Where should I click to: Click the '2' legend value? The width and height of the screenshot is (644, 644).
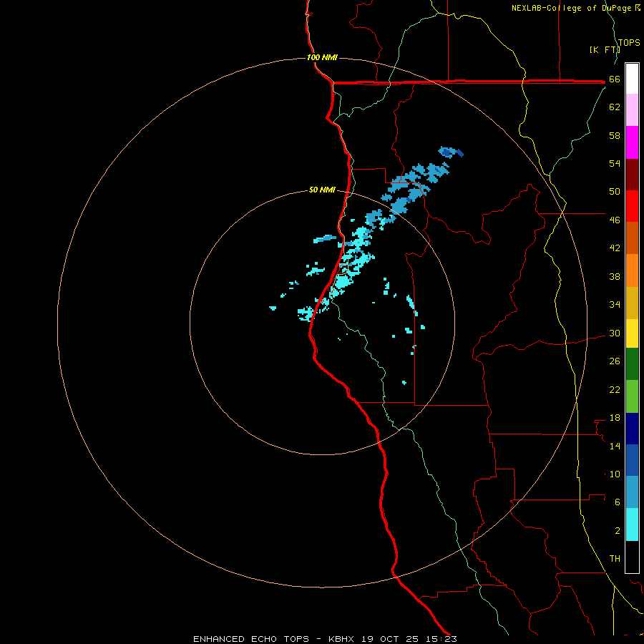618,531
